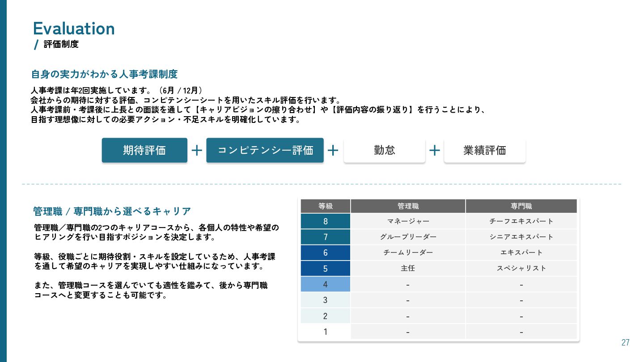Click the plus sign between 勤怠 and 業績評価
This screenshot has width=644, height=362.
(435, 150)
